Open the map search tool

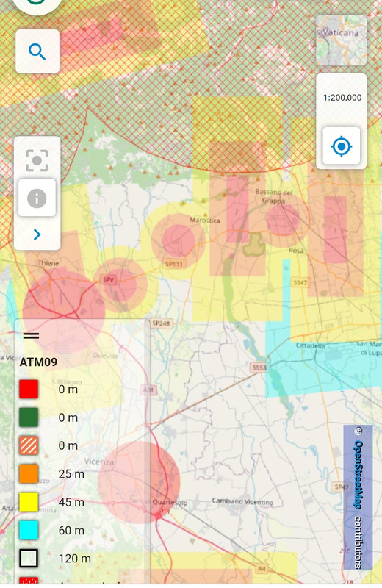tap(37, 51)
